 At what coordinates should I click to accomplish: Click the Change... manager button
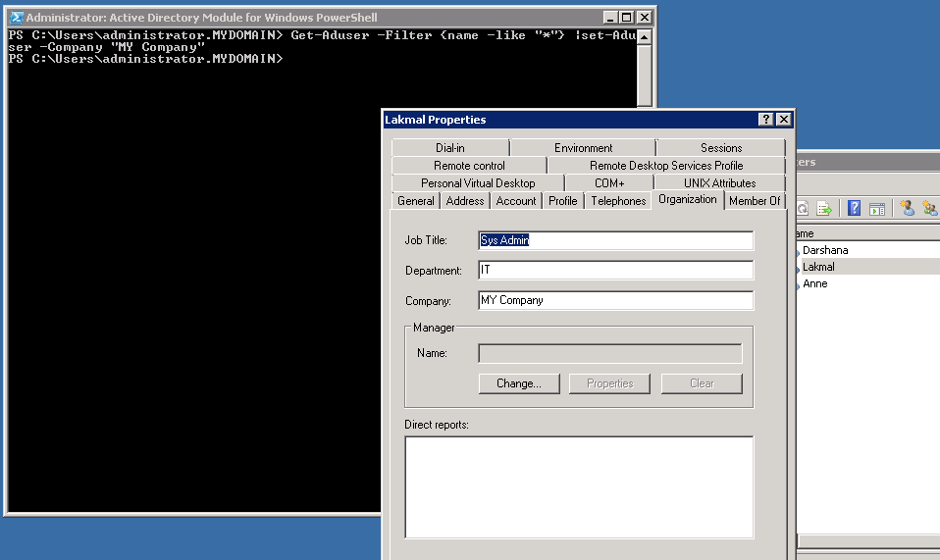519,383
